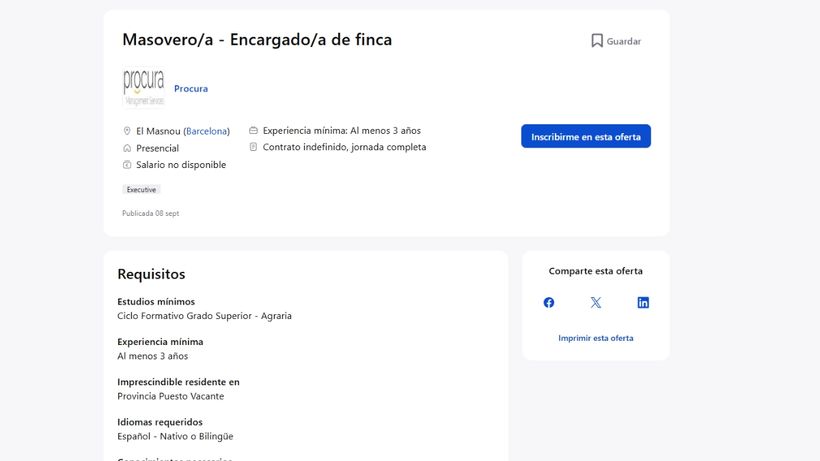Click the Masovero/a - Encargado/a de finca title
This screenshot has height=461, width=820.
click(257, 40)
